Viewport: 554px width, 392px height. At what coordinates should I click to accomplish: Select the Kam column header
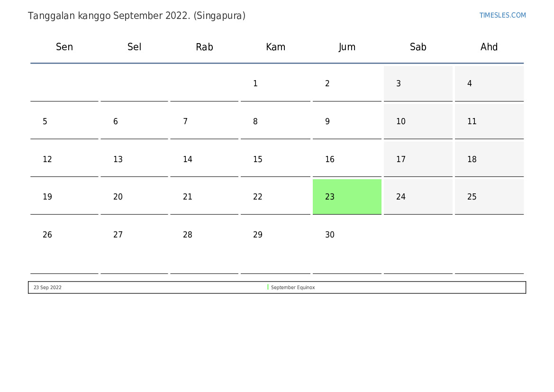click(275, 47)
